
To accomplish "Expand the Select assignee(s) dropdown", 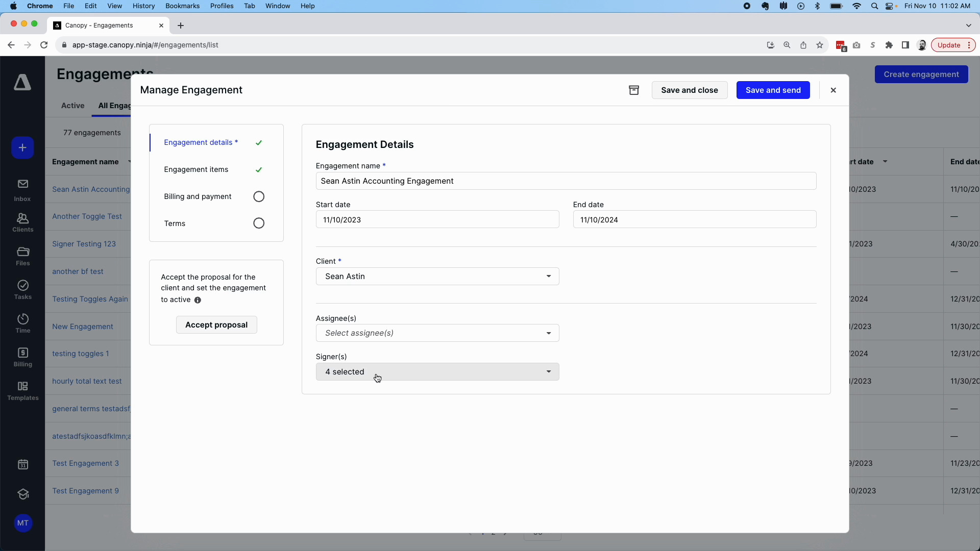I will click(x=437, y=333).
